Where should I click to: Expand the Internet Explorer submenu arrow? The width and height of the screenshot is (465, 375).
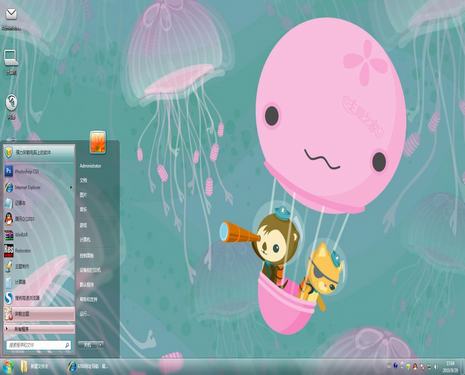(71, 188)
